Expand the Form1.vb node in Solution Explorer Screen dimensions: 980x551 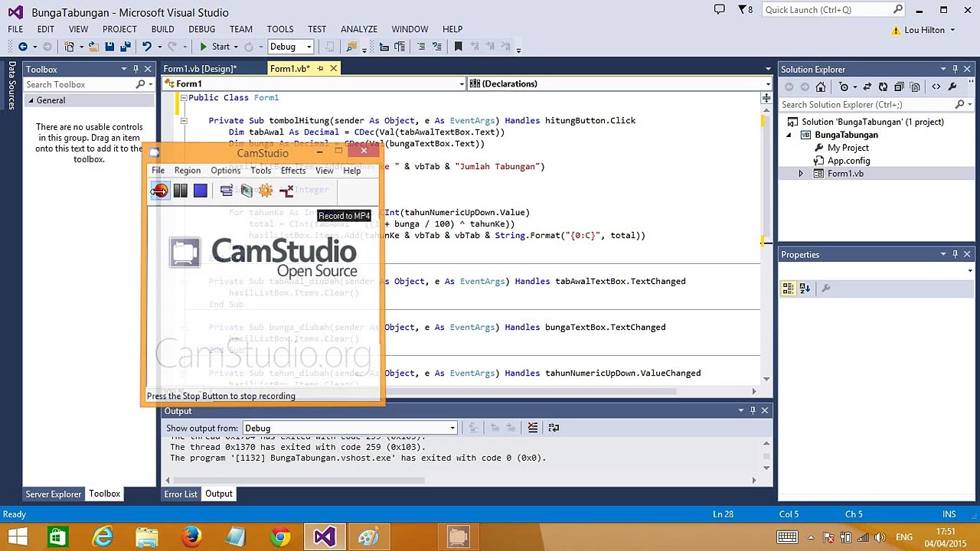(x=801, y=174)
